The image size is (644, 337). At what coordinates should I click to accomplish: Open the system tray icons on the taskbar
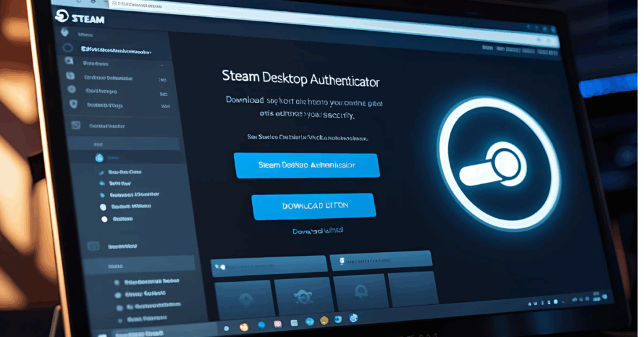click(569, 300)
